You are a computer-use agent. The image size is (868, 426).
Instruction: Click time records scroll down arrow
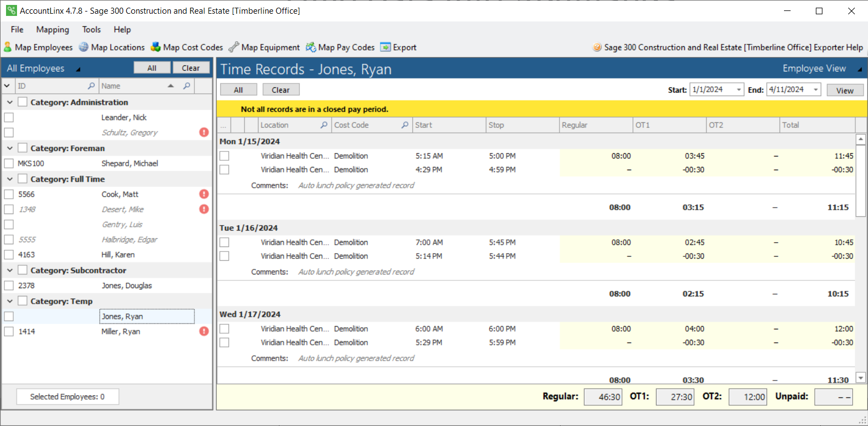[x=861, y=378]
